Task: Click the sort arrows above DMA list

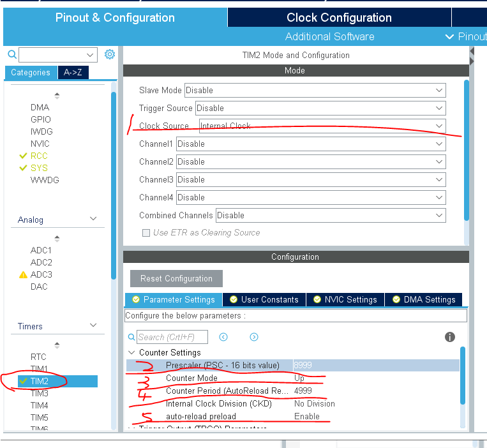Action: pyautogui.click(x=57, y=96)
